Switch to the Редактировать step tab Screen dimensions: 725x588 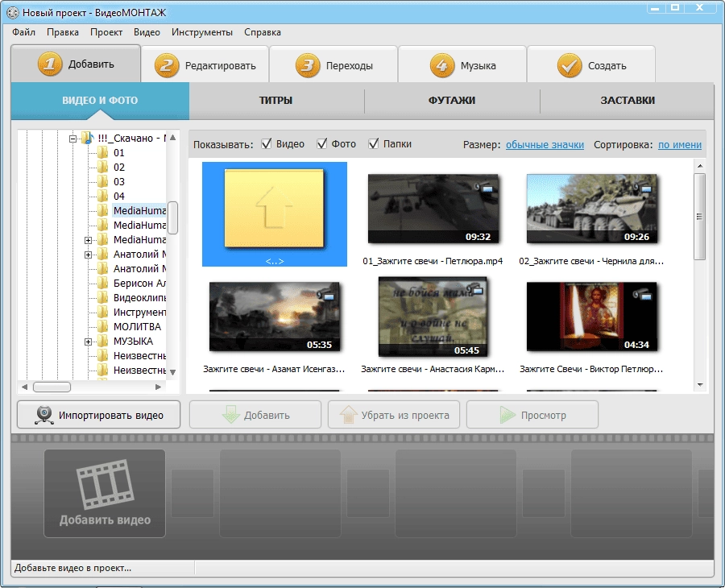pos(205,65)
